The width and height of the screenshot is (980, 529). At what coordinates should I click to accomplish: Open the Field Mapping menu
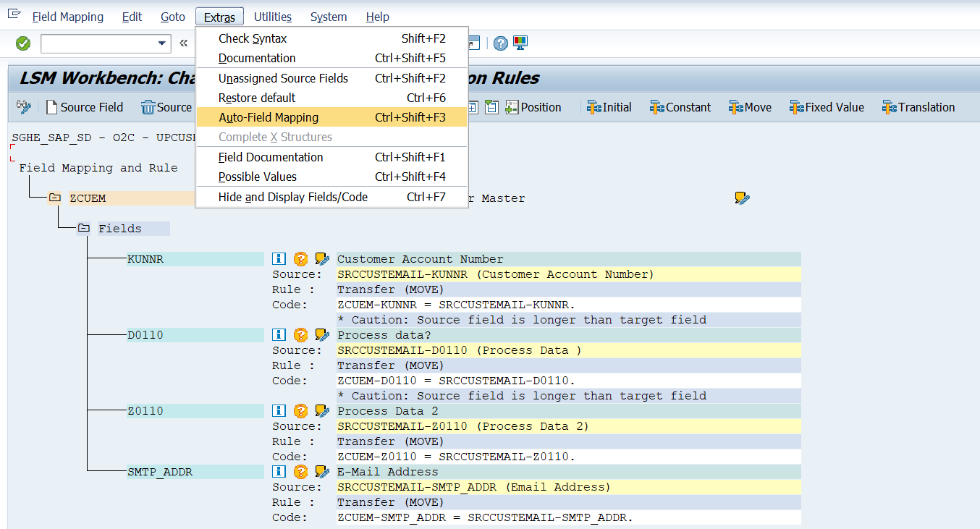[68, 17]
